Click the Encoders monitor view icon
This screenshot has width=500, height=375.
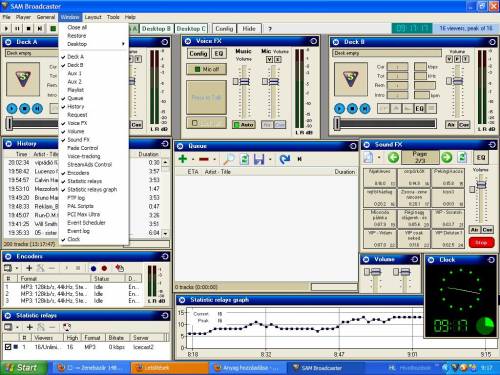click(8, 268)
